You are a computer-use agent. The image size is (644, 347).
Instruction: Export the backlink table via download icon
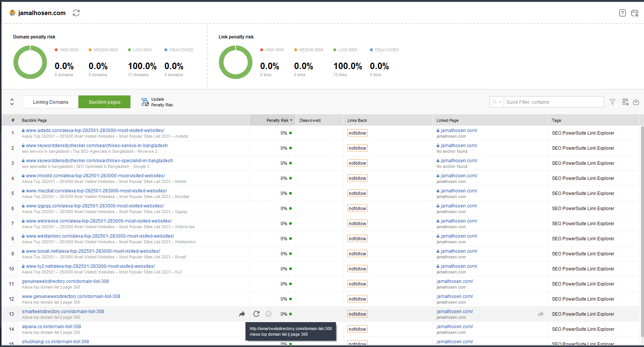[636, 102]
